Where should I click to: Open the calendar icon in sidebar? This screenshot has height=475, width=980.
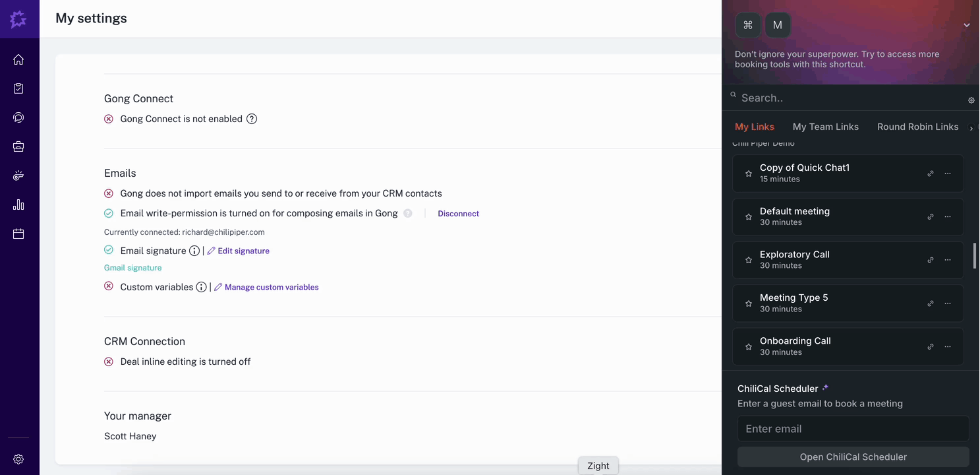[x=18, y=234]
